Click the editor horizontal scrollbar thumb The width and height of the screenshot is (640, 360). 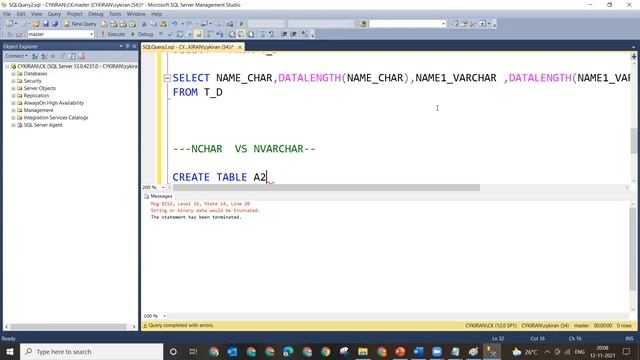click(x=326, y=188)
